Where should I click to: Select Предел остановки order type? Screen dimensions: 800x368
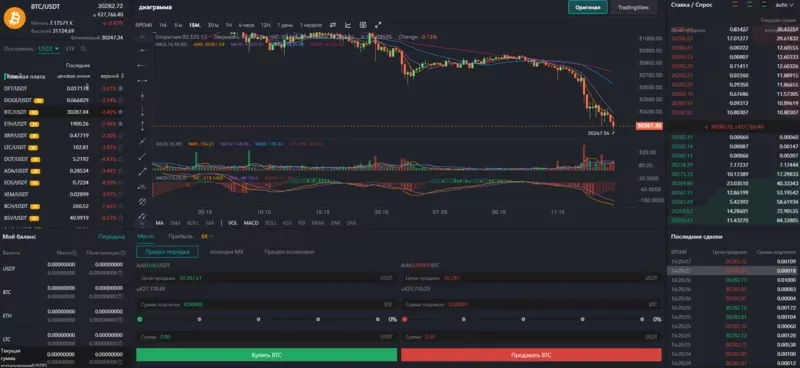[x=289, y=252]
